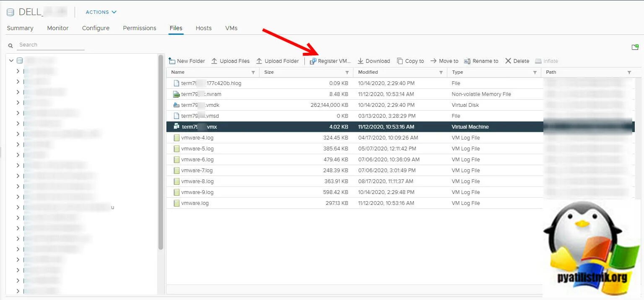Open the ACTIONS dropdown menu
Screen dimensions: 644x300
[x=101, y=12]
